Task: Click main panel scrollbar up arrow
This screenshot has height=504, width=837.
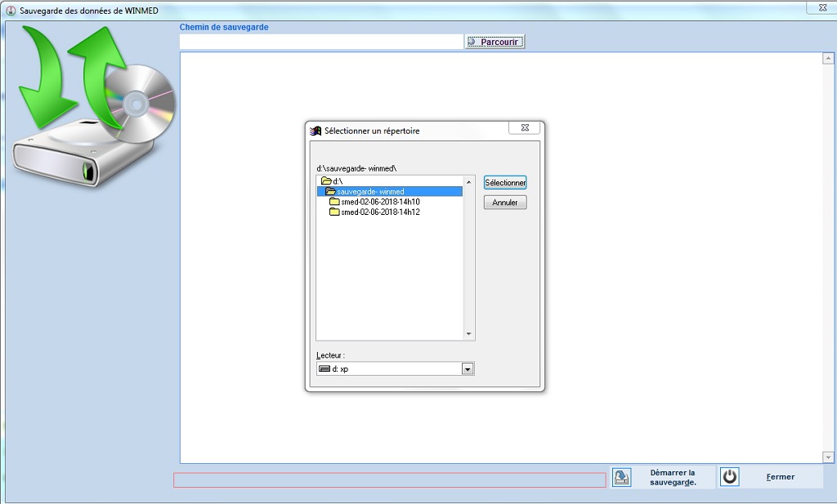Action: pyautogui.click(x=828, y=59)
